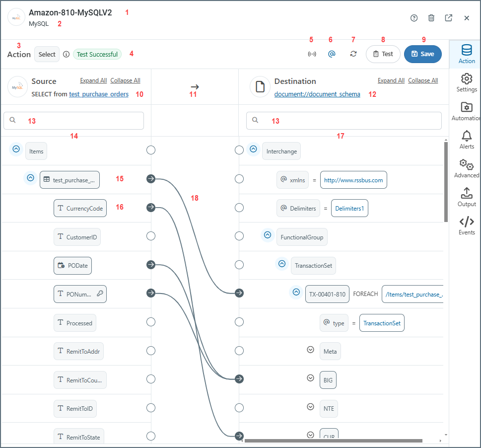
Task: Switch to the Automation tab
Action: (467, 111)
